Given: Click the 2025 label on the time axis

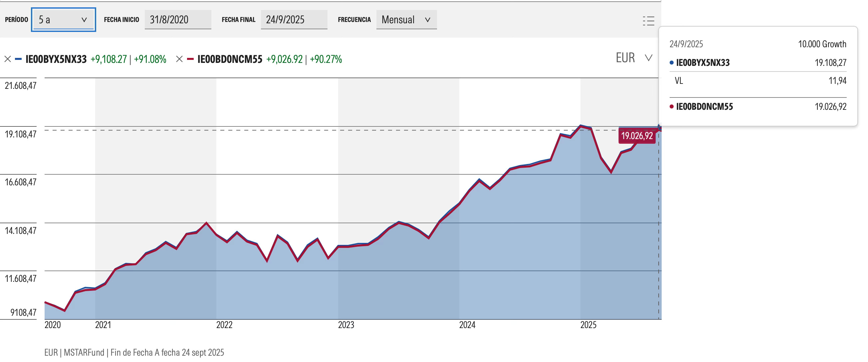Looking at the screenshot, I should pyautogui.click(x=588, y=325).
